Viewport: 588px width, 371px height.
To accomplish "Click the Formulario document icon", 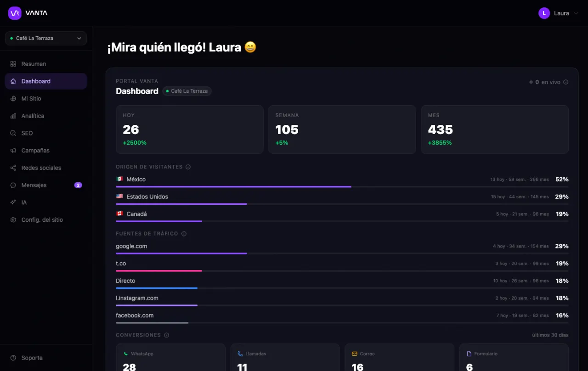I will tap(469, 354).
